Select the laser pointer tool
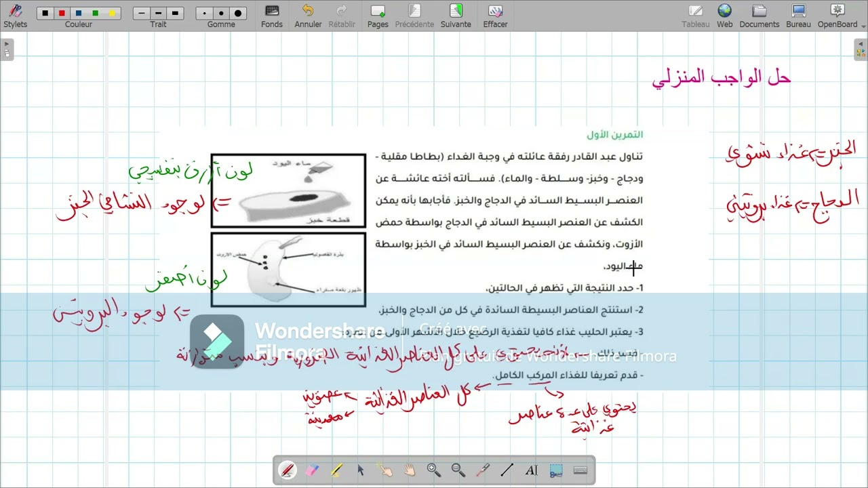Screen dimensions: 868x488 (483, 470)
